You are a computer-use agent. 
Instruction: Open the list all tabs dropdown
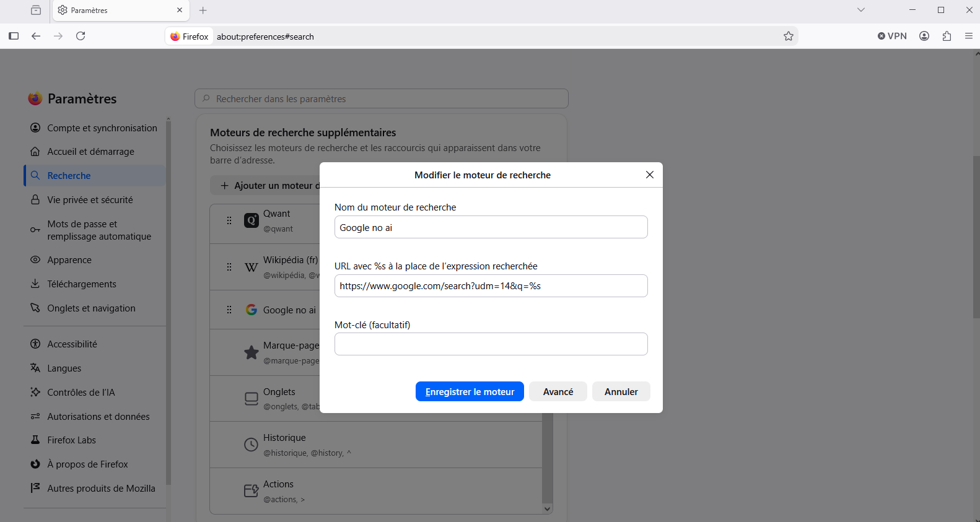(861, 10)
